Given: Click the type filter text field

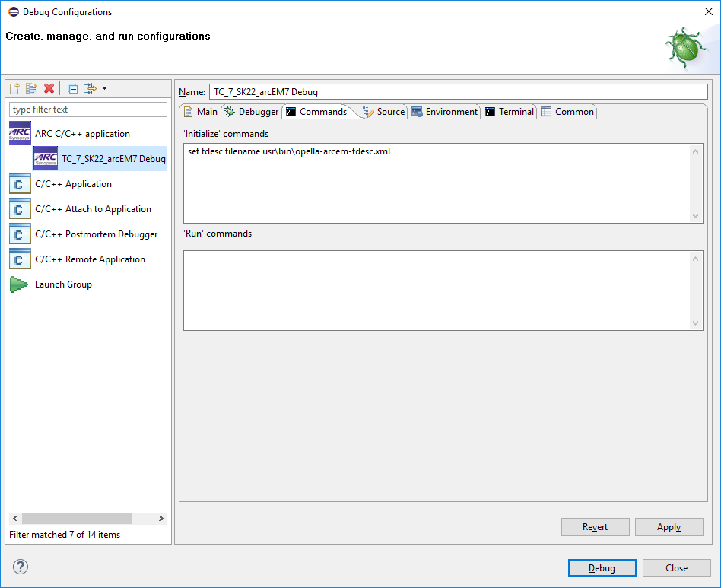Looking at the screenshot, I should (x=87, y=110).
